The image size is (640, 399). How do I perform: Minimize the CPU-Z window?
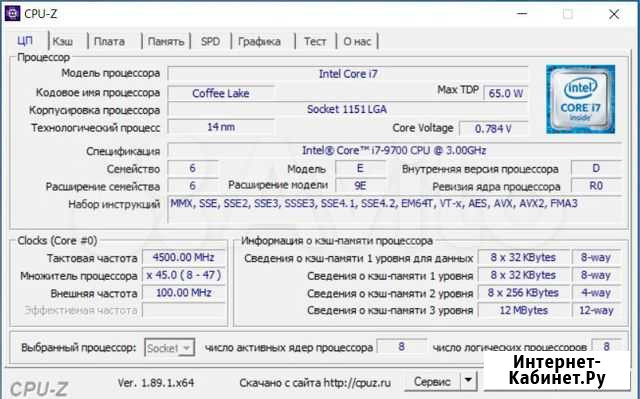522,14
